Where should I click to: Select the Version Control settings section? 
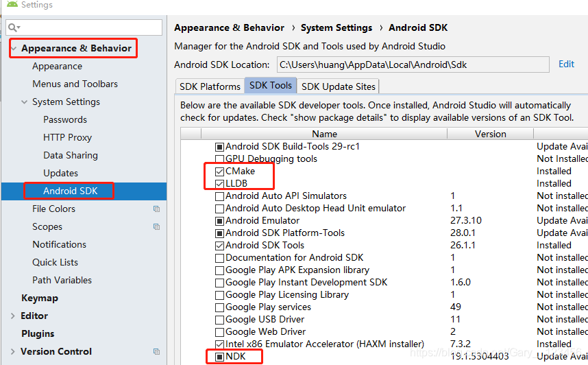[x=56, y=351]
